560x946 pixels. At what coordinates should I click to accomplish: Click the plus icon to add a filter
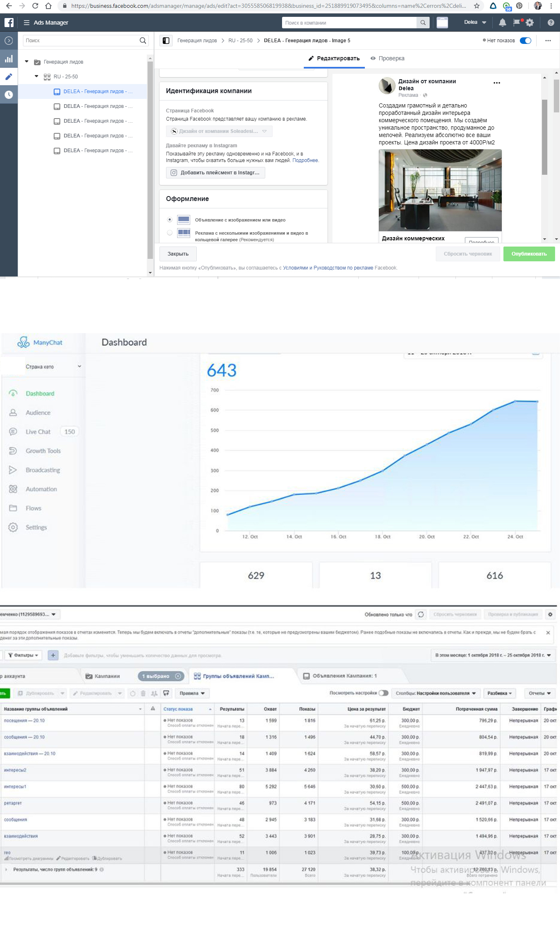[x=53, y=655]
